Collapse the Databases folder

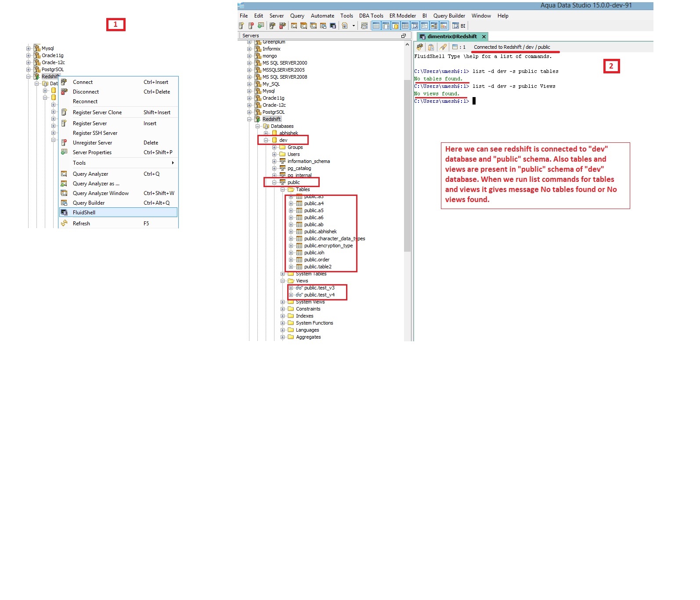[258, 127]
